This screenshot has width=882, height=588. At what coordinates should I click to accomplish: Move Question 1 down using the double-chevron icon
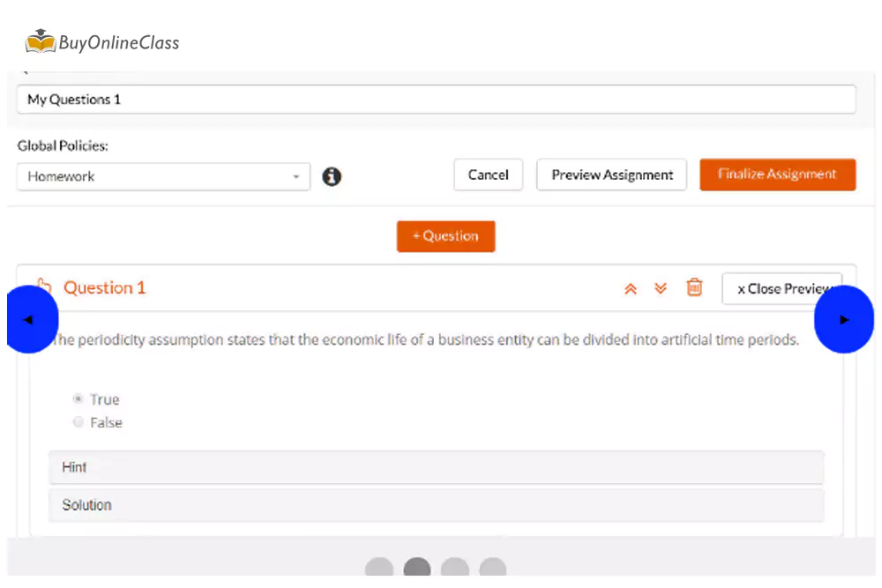click(x=661, y=288)
